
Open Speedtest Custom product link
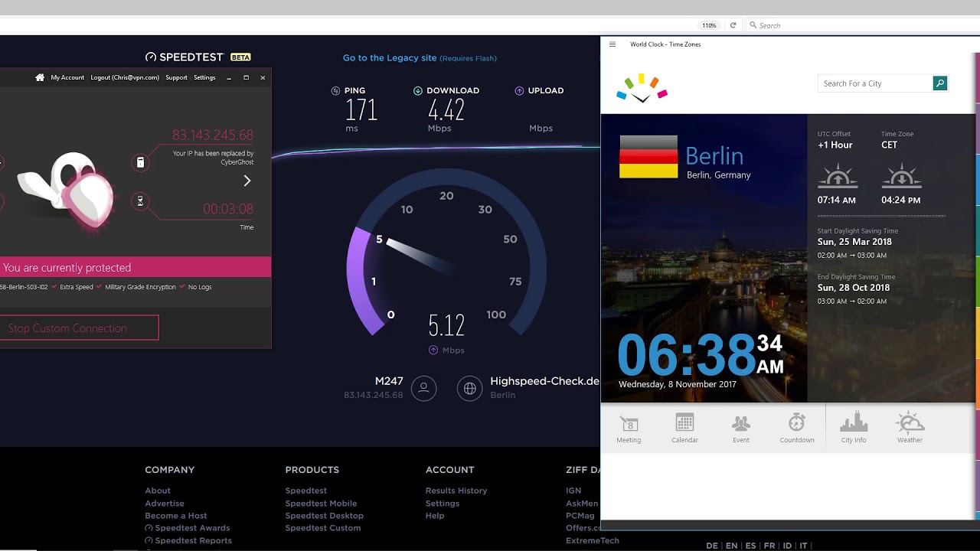pyautogui.click(x=323, y=528)
